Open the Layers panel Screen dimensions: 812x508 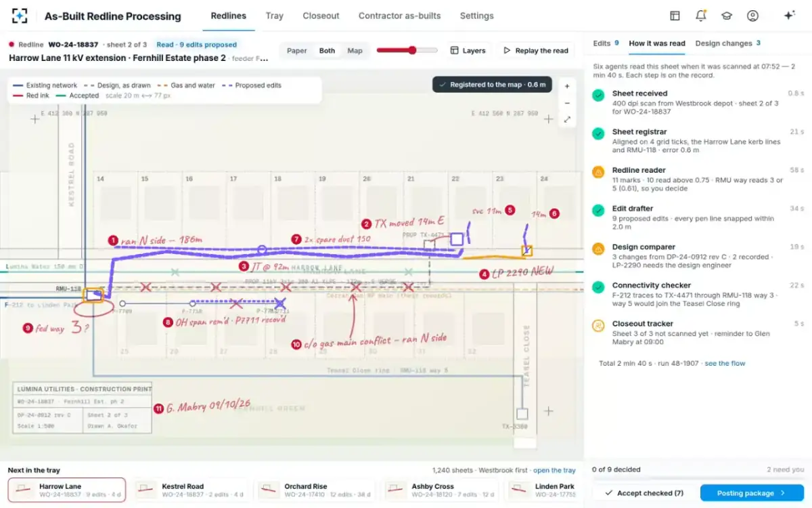468,51
